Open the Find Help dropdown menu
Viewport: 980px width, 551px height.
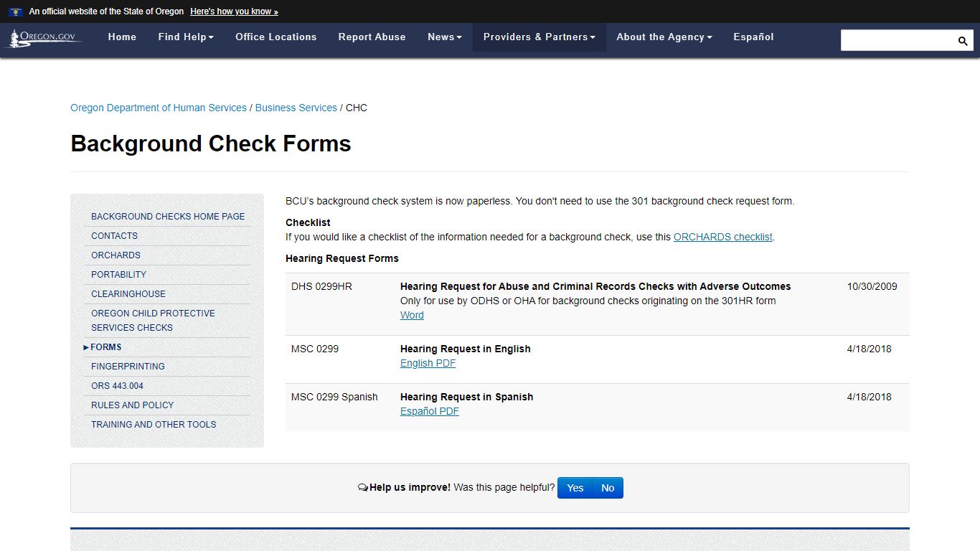[x=186, y=37]
